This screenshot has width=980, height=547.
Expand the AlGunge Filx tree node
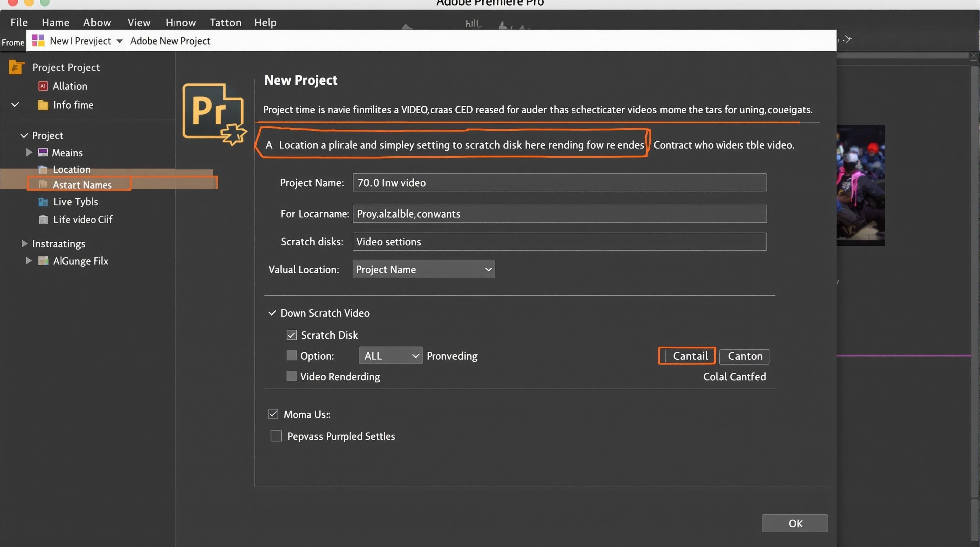point(28,261)
